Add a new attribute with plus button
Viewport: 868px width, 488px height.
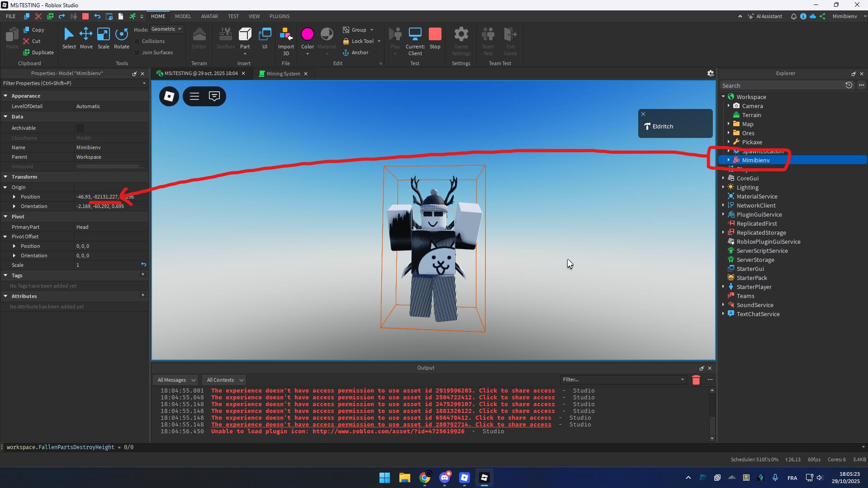click(143, 295)
